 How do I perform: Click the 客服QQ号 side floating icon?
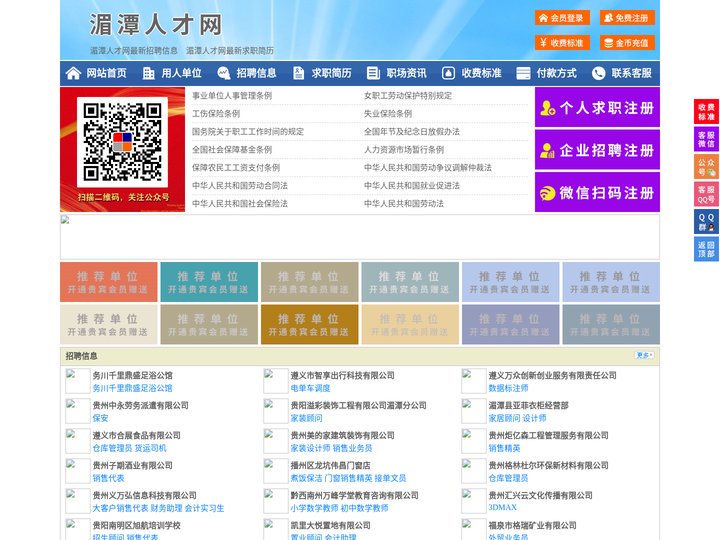(706, 194)
